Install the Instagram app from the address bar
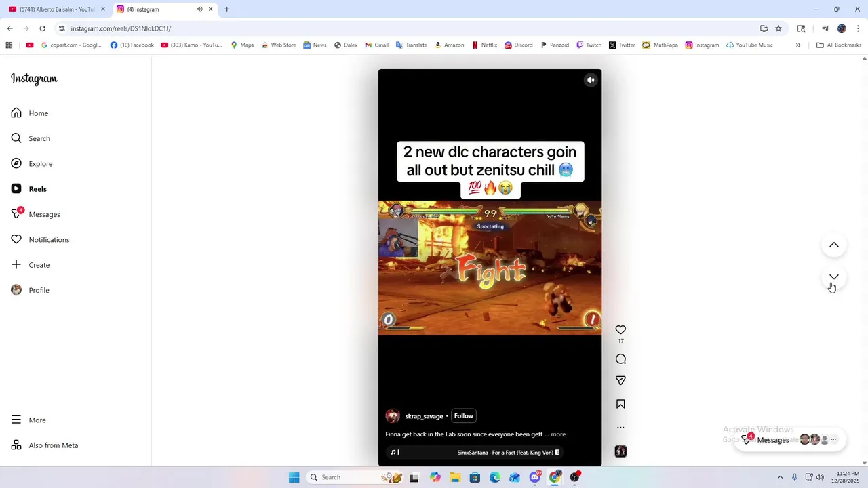This screenshot has width=868, height=488. [x=764, y=28]
